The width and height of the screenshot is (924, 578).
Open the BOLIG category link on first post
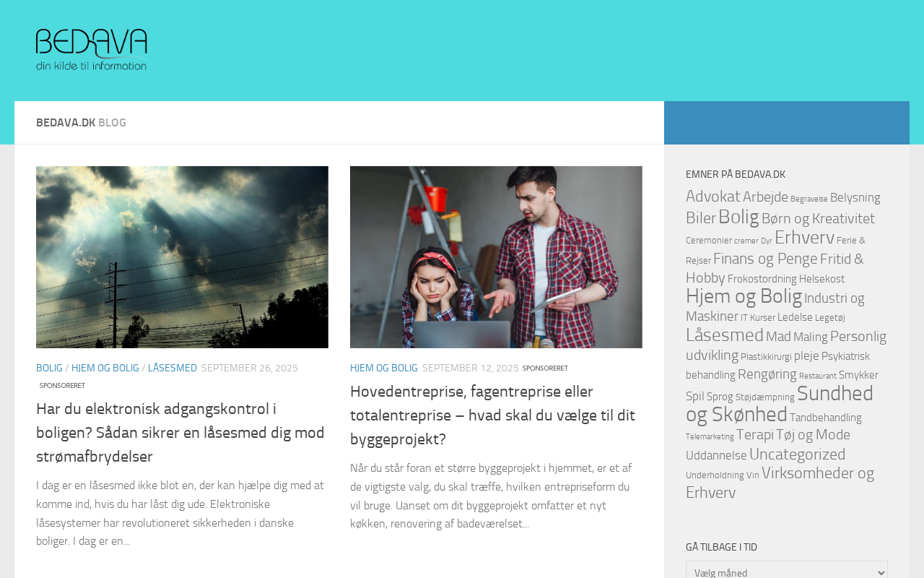pyautogui.click(x=49, y=368)
